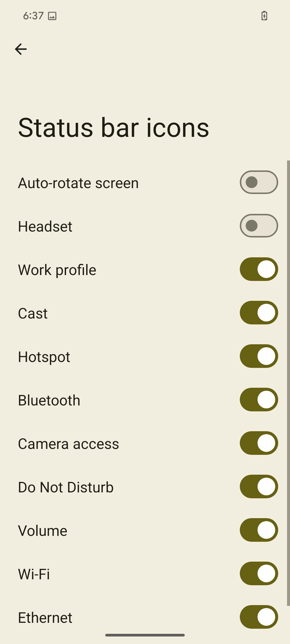Screen dimensions: 290x644
Task: Tap the picture notification icon in status bar
Action: click(x=52, y=16)
